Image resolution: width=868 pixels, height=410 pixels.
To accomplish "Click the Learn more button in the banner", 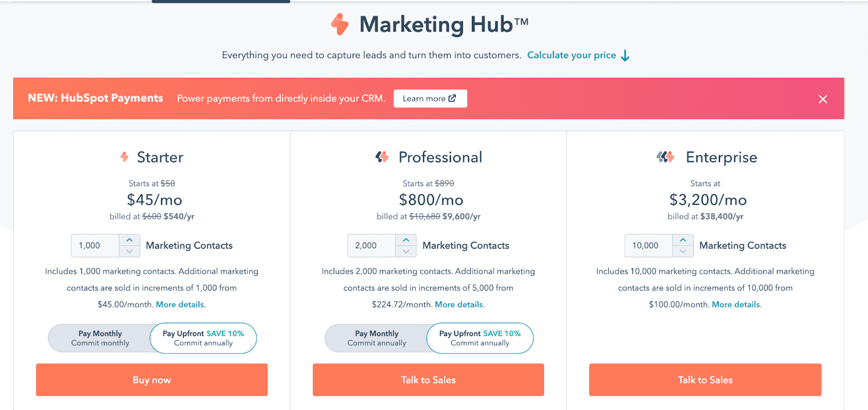I will pos(430,98).
